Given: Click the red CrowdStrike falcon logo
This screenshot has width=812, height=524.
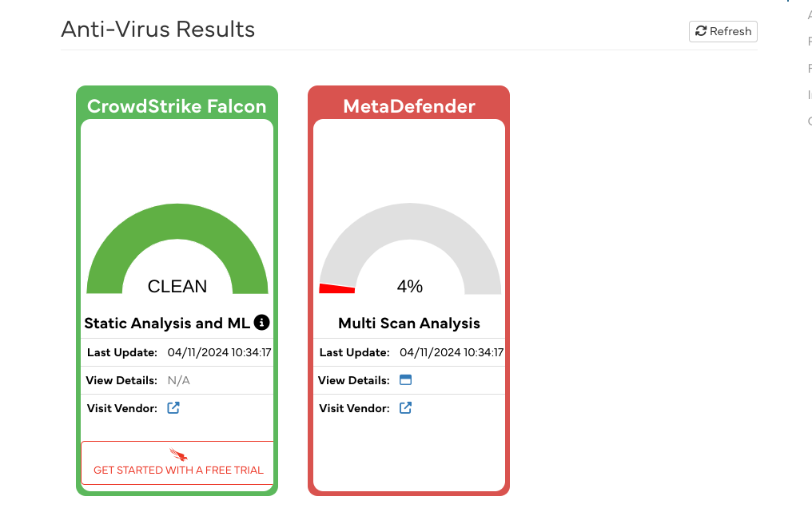Looking at the screenshot, I should (x=178, y=455).
